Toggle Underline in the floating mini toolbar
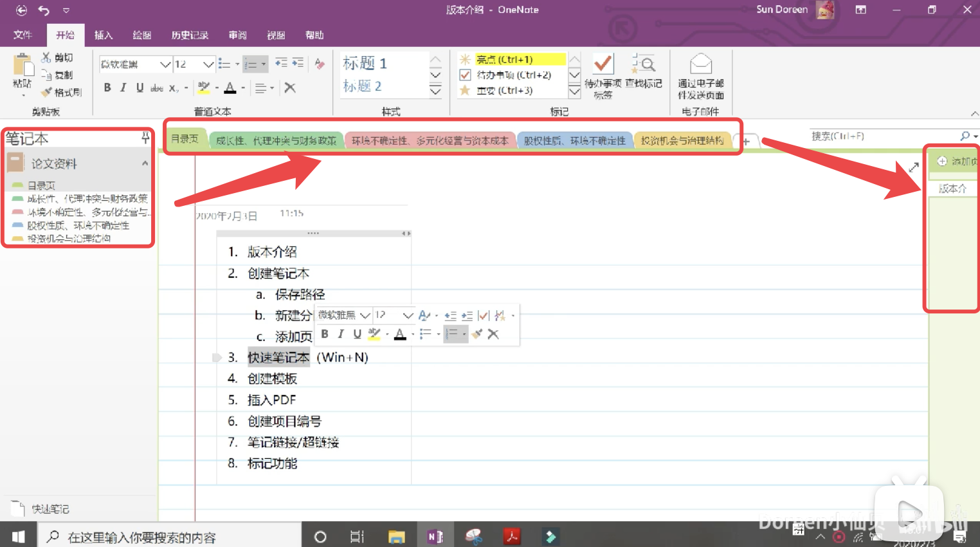Screen dimensions: 980x547 coord(357,334)
